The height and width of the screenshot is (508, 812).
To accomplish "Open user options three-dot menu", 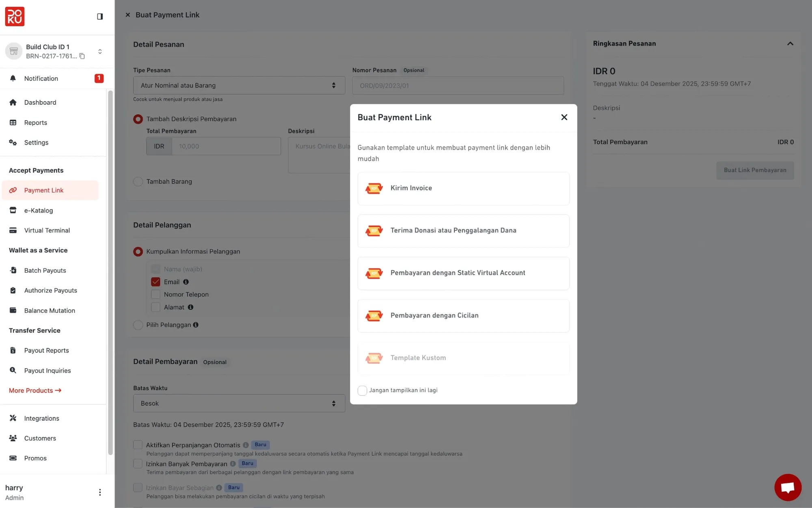I will point(100,492).
